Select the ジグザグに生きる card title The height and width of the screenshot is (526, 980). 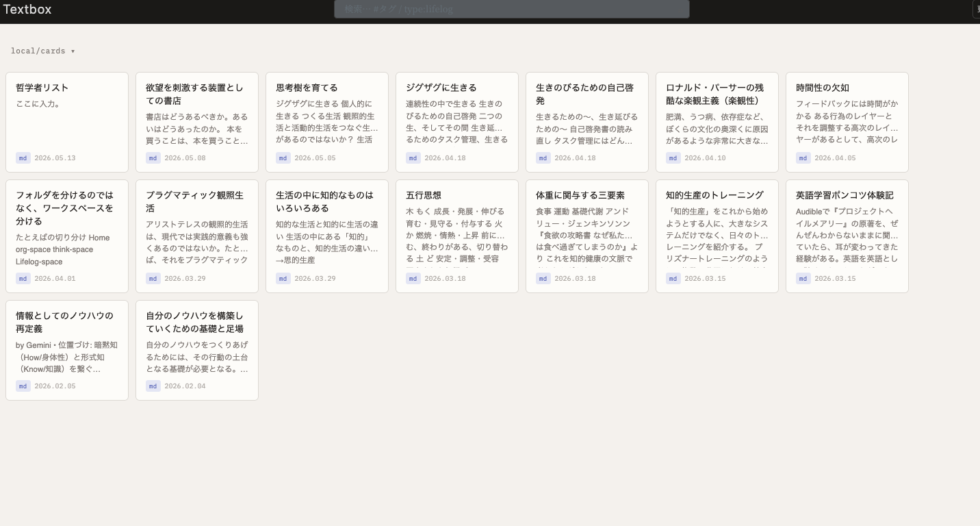[441, 88]
